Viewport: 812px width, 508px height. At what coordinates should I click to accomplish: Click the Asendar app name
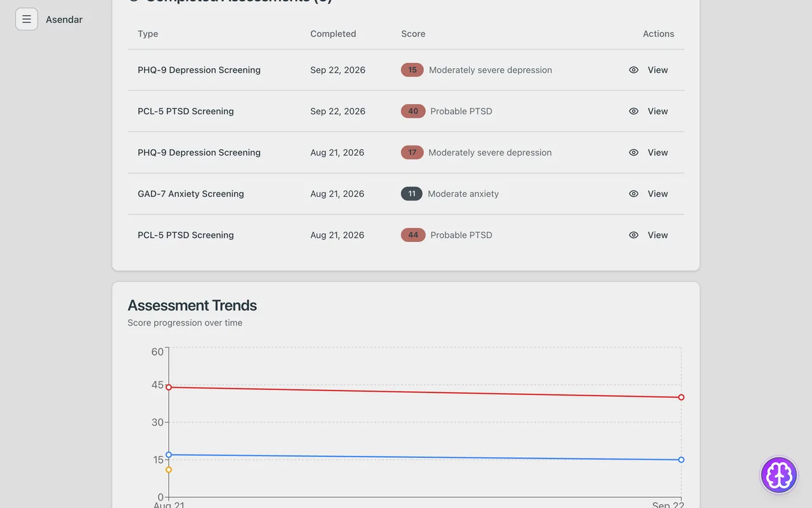coord(64,20)
